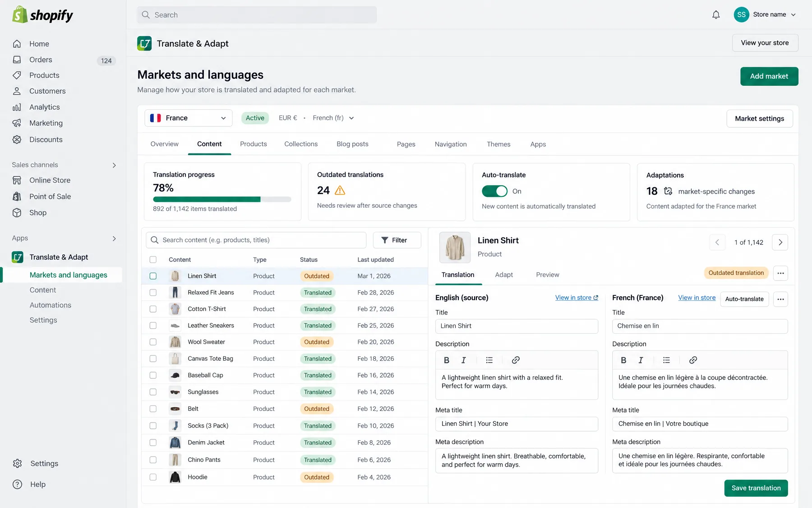Click the outdated translations warning icon
The height and width of the screenshot is (508, 812).
(340, 191)
